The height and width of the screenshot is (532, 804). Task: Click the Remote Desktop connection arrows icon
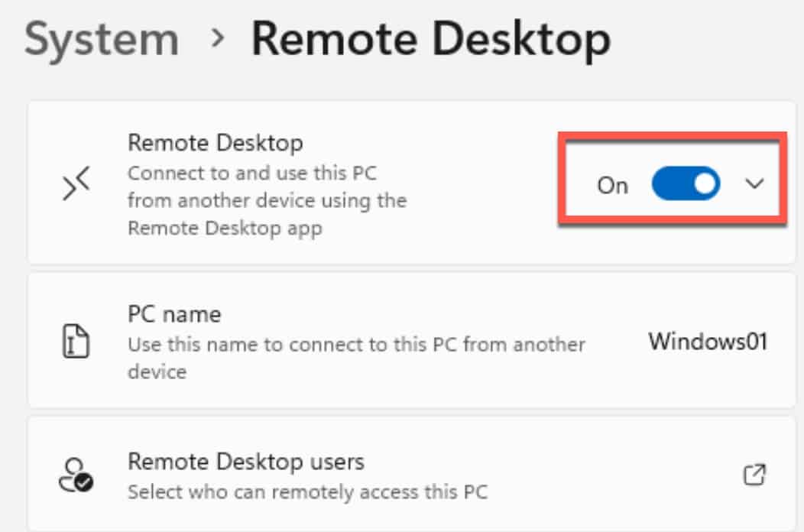[76, 183]
